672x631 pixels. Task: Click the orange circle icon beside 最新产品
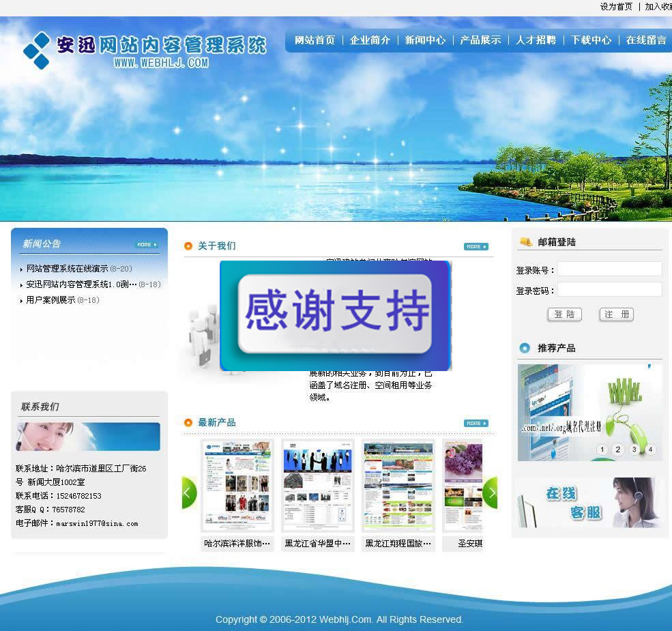tap(188, 423)
